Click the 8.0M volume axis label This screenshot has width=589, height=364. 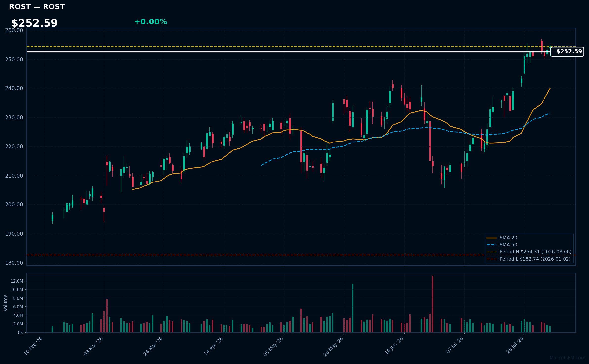[x=18, y=298]
